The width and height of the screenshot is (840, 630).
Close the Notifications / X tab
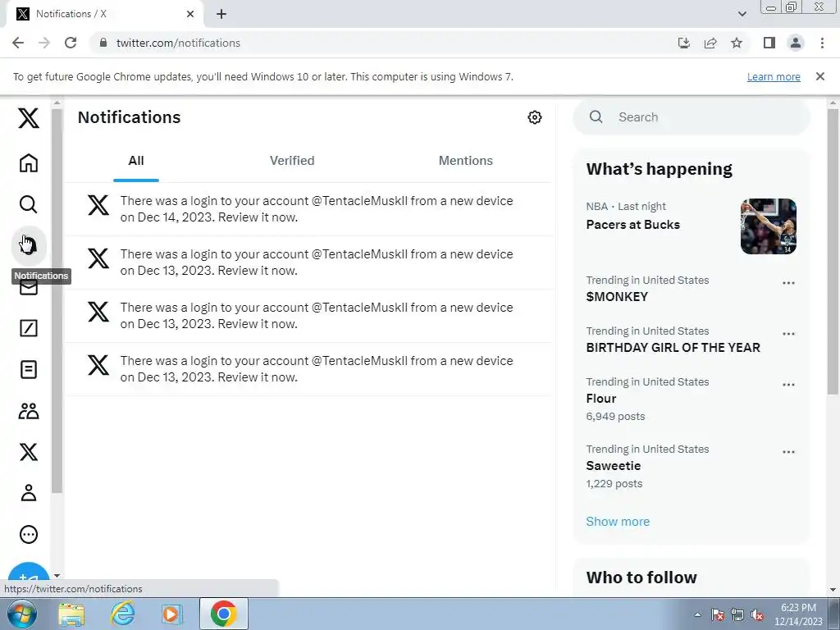(190, 14)
